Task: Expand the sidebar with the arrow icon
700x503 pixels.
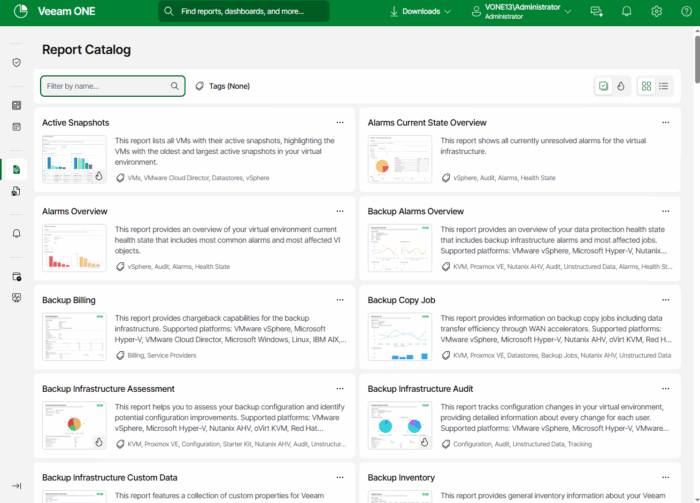Action: point(17,486)
